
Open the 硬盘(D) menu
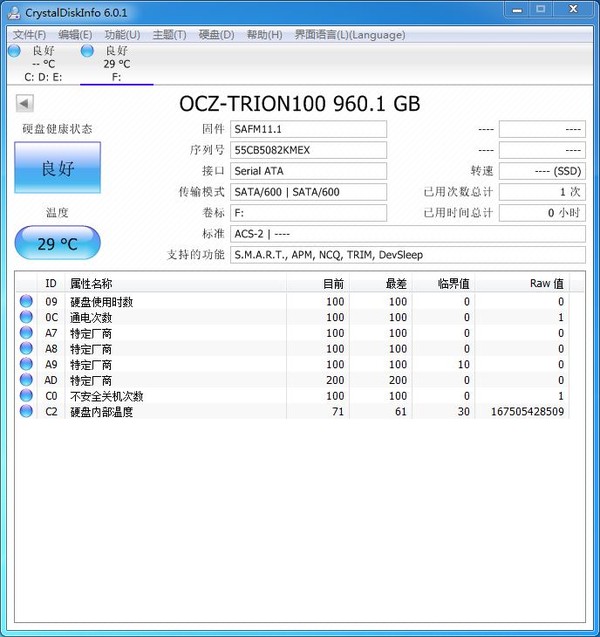point(217,35)
